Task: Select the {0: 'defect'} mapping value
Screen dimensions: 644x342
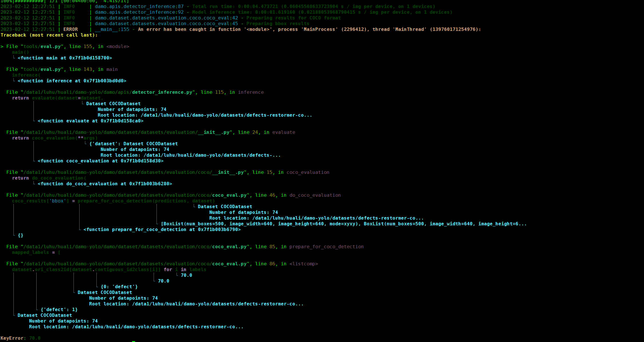Action: 119,287
